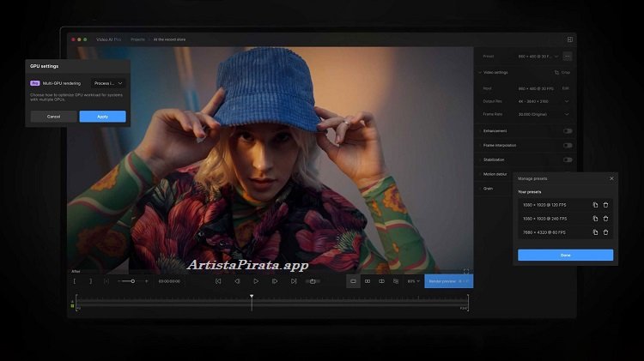Toggle the sidebar panel icon at top right
This screenshot has height=361, width=644.
point(569,39)
